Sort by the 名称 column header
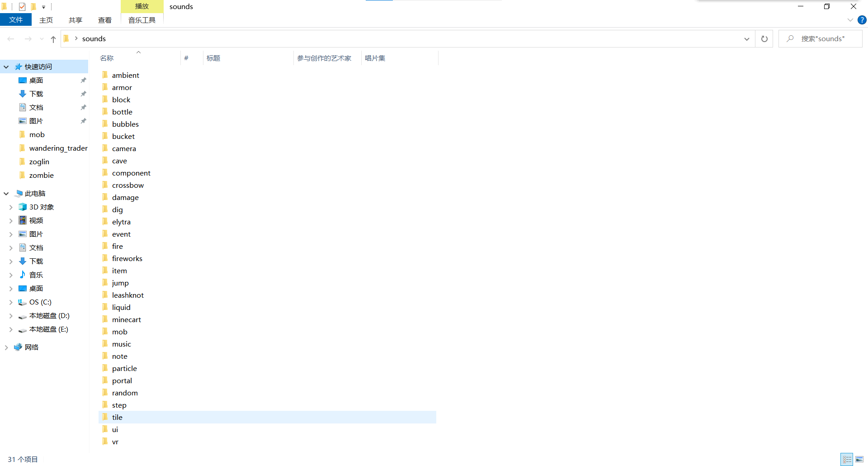This screenshot has width=868, height=466. click(x=138, y=58)
